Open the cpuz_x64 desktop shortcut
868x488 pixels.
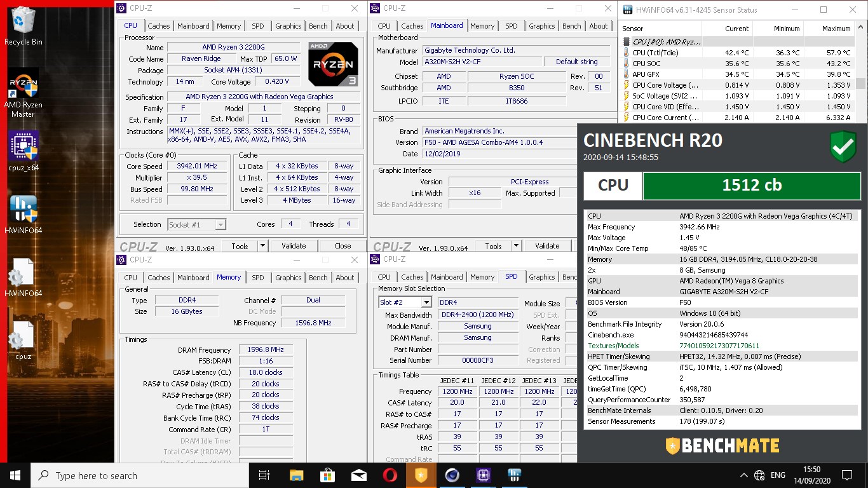click(x=24, y=151)
